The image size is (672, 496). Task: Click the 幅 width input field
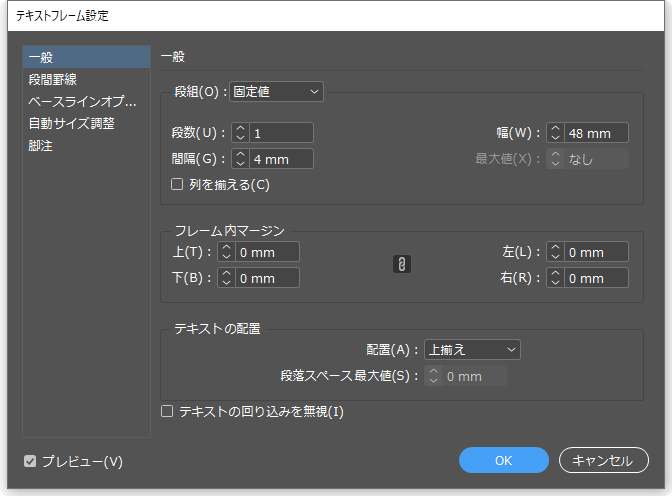pyautogui.click(x=596, y=133)
